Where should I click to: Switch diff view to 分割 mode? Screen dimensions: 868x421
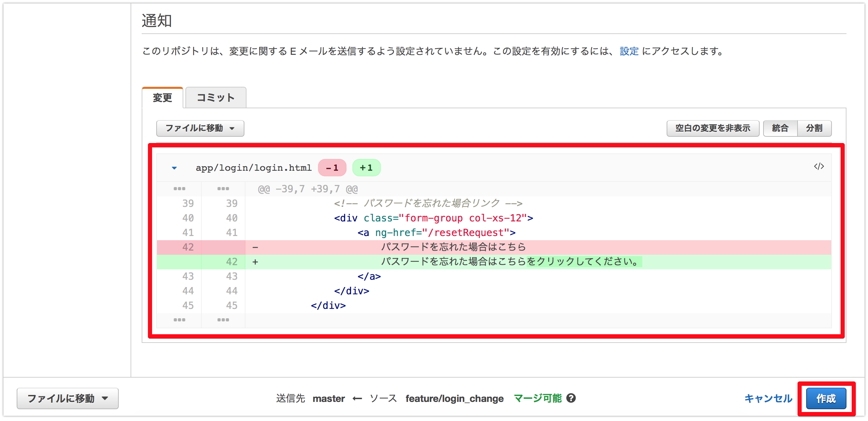pyautogui.click(x=815, y=128)
